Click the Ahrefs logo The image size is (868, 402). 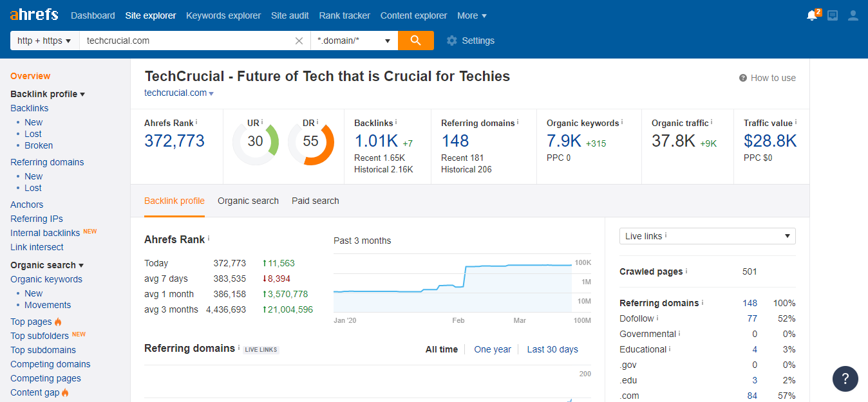[34, 15]
